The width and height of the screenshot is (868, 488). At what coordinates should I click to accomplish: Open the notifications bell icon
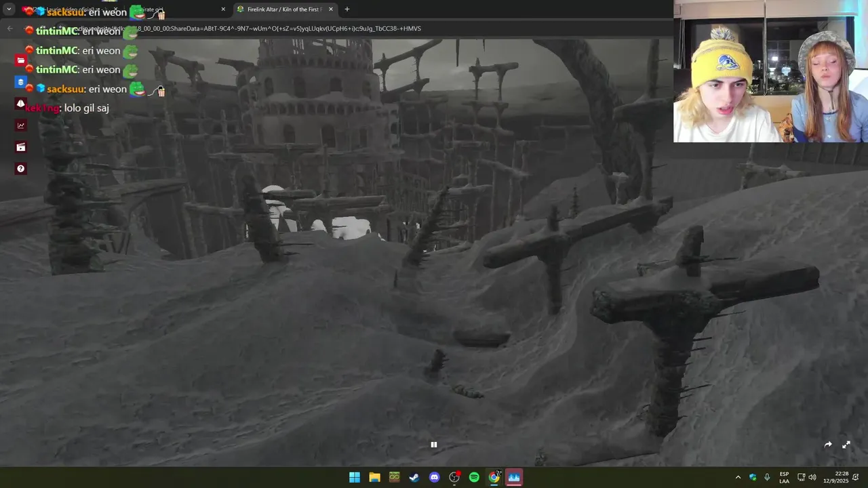coord(857,477)
